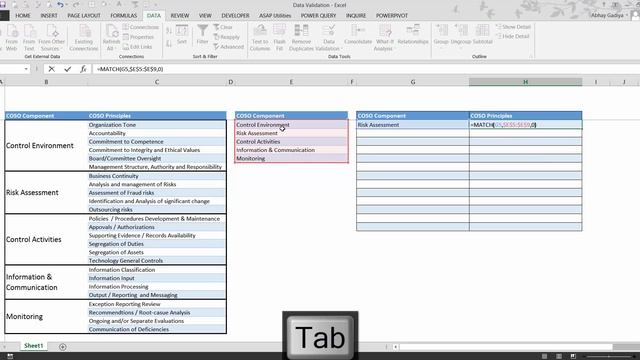Adjust the zoom slider in status bar

(608, 356)
